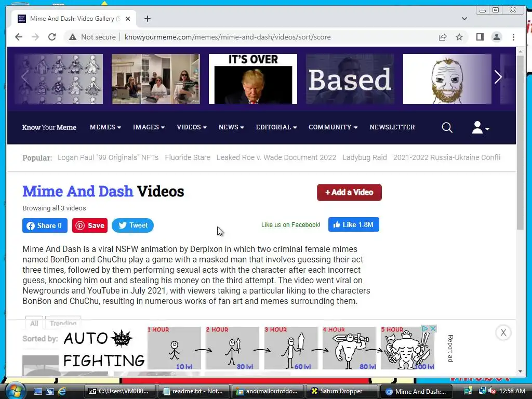Open the figure drawings carousel thumbnail
532x399 pixels.
tap(58, 79)
